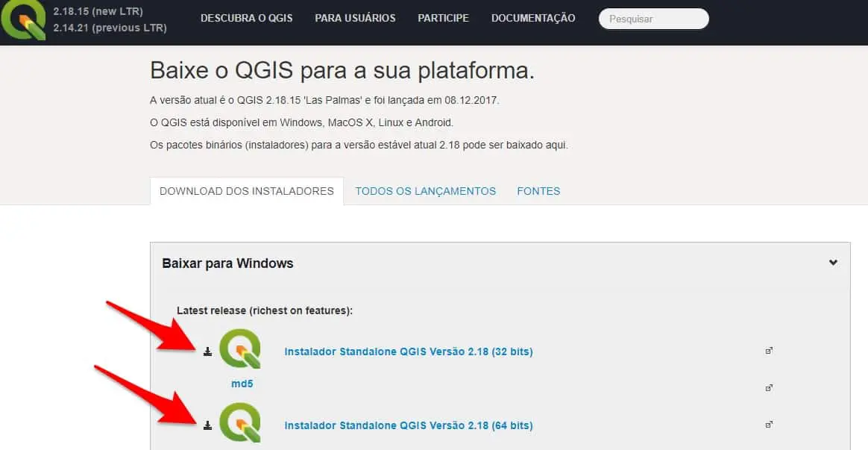Click the QGIS icon next to 32-bit installer
Viewport: 868px width, 450px height.
240,348
